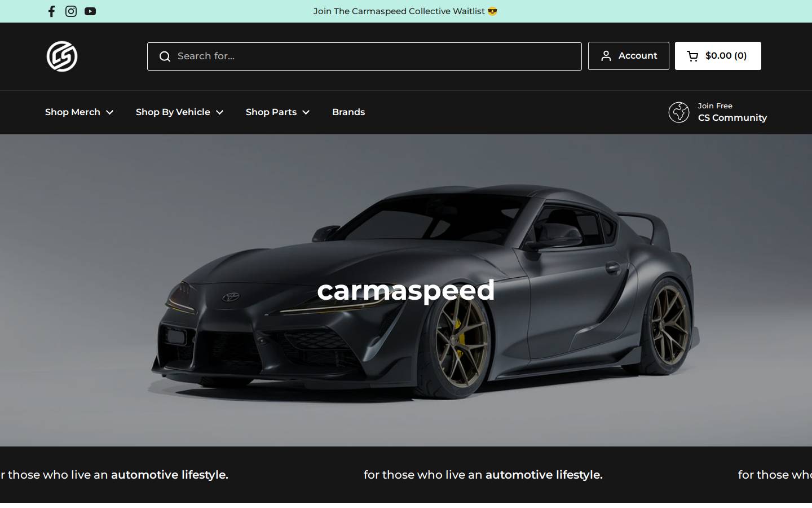The width and height of the screenshot is (812, 508).
Task: Open the Instagram social icon
Action: pyautogui.click(x=71, y=11)
